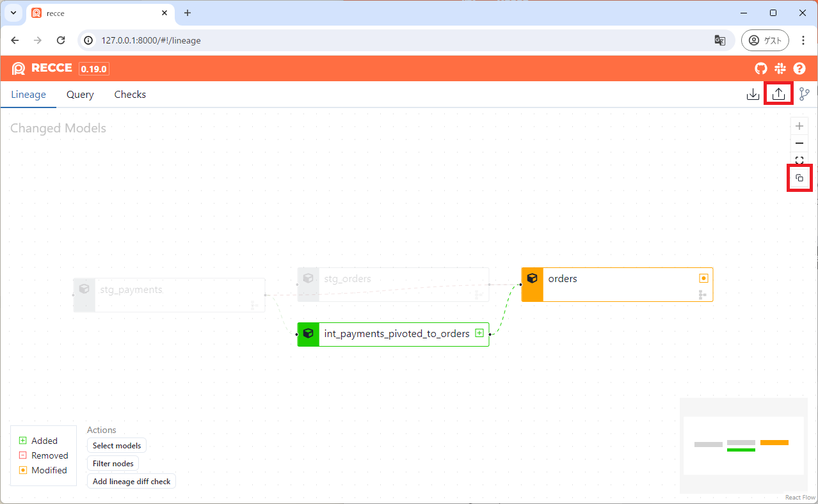The height and width of the screenshot is (504, 818).
Task: Go back in browser history
Action: (x=15, y=40)
